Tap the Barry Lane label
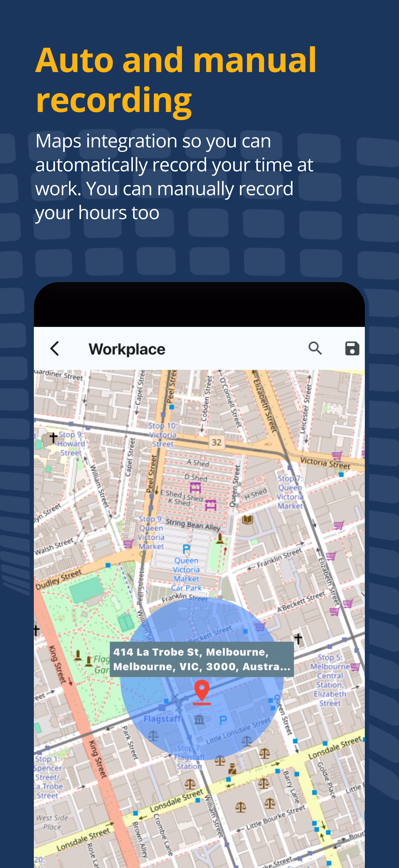The height and width of the screenshot is (868, 399). pyautogui.click(x=291, y=787)
